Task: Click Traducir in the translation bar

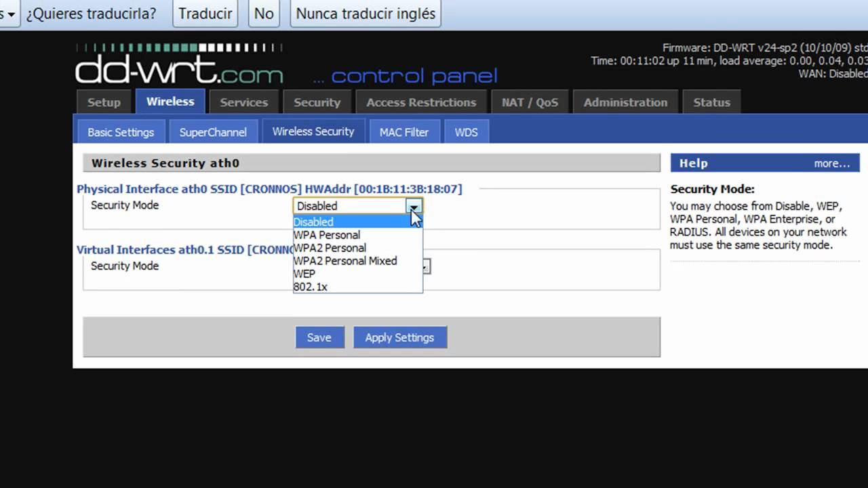Action: coord(205,14)
